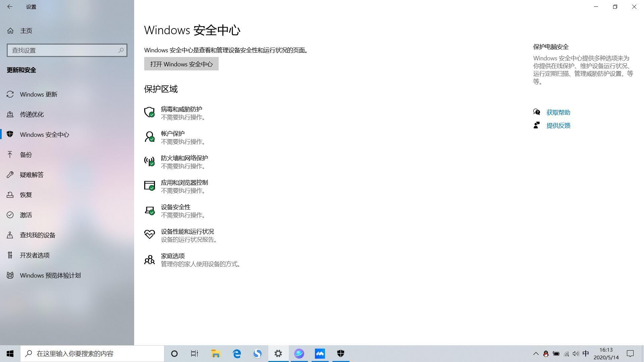Open the 获取帮助 link

click(x=558, y=113)
